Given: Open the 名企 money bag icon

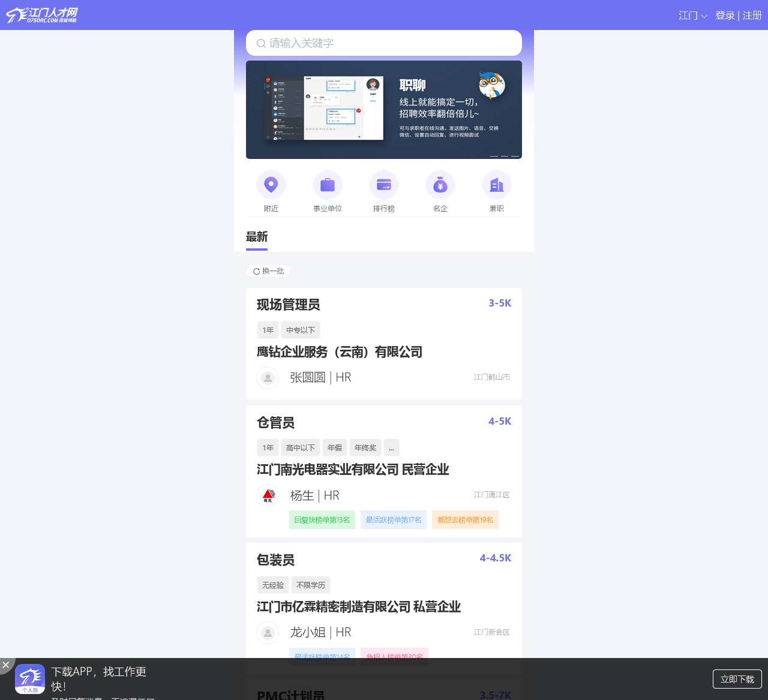Looking at the screenshot, I should (440, 185).
